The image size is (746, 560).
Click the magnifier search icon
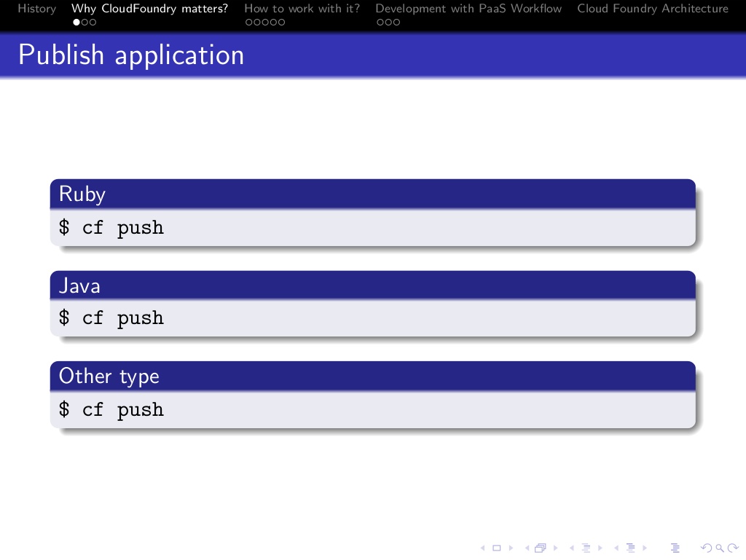(721, 548)
